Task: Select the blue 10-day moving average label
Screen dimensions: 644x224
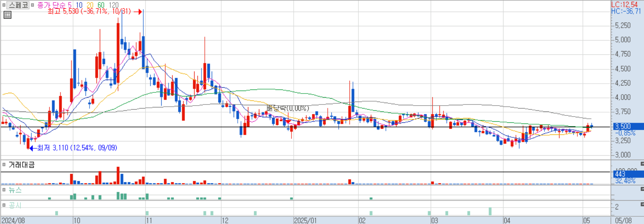Action: click(79, 5)
